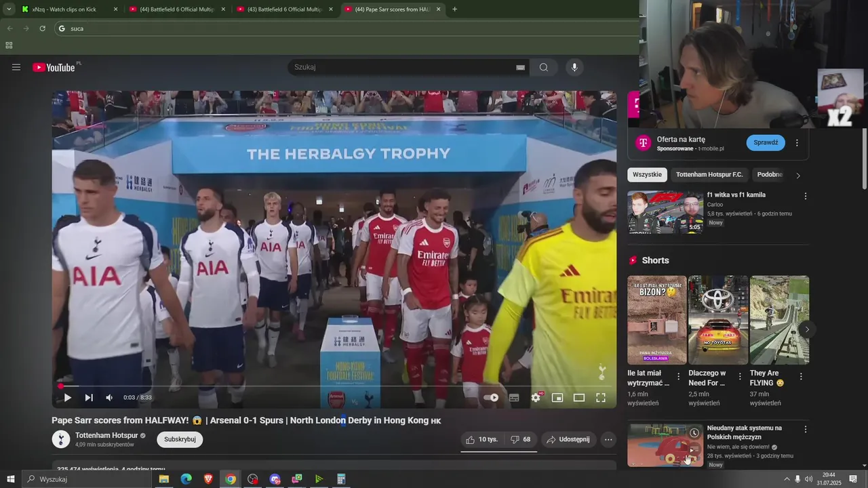The image size is (868, 488).
Task: Open the tab search dropdown arrow
Action: [9, 9]
